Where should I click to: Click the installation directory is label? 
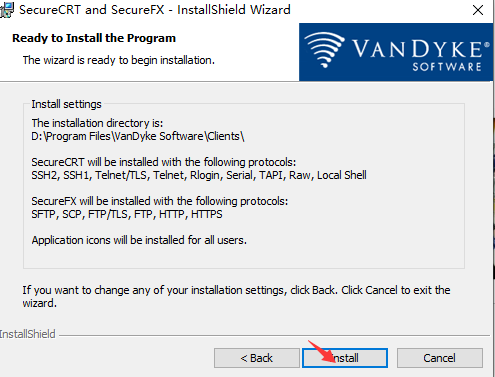[97, 123]
